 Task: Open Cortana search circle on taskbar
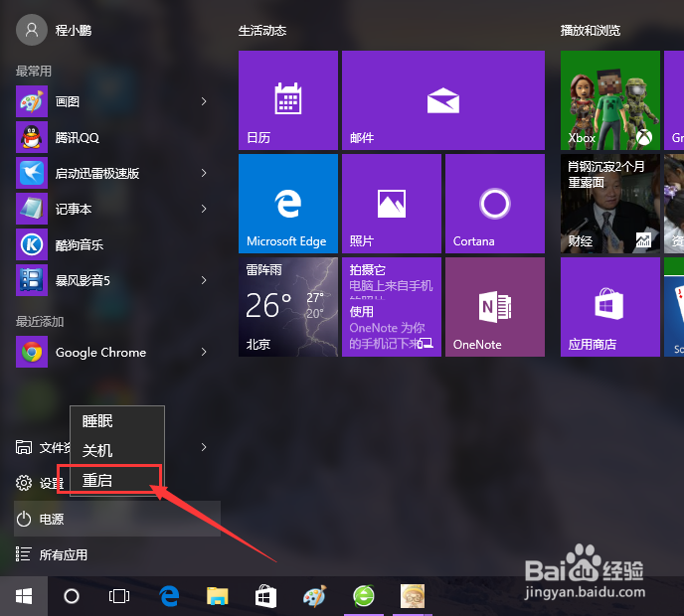click(72, 596)
